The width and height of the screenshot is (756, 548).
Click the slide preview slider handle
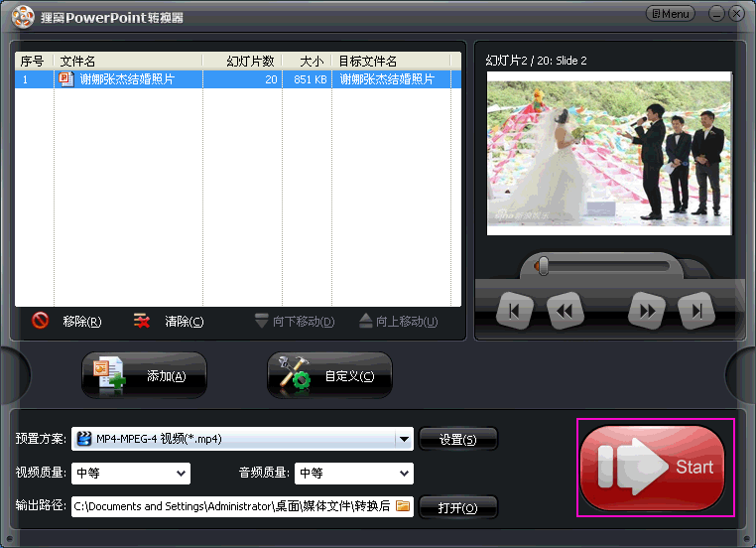tap(544, 266)
